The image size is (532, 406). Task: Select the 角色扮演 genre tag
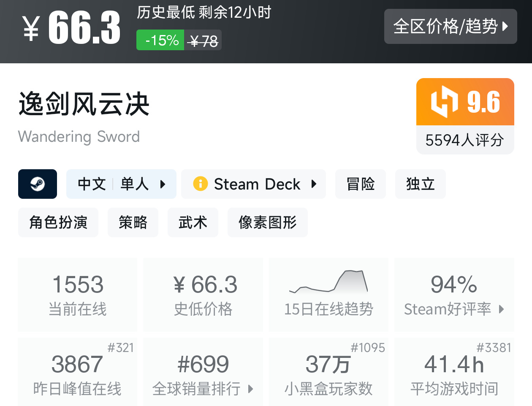point(58,222)
